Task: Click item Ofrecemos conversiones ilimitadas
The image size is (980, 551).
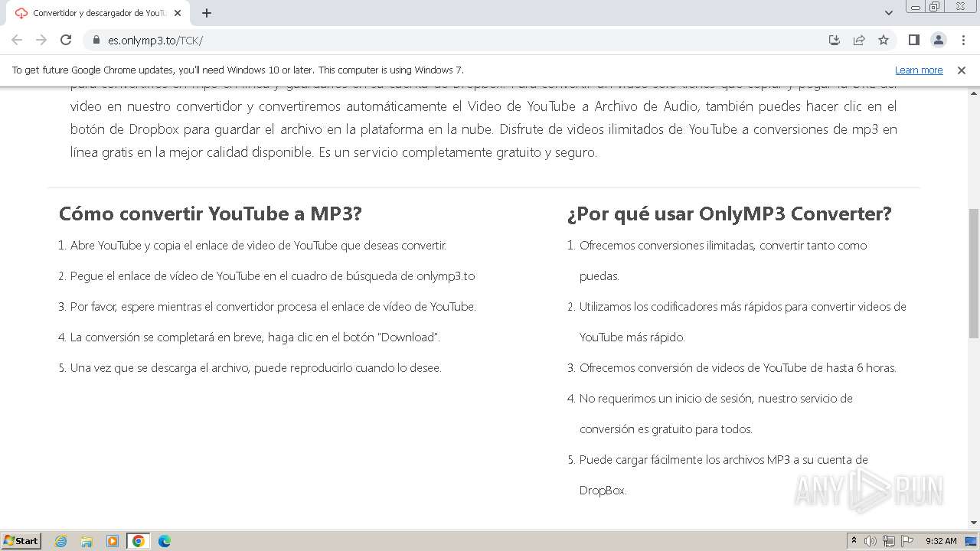Action: pyautogui.click(x=724, y=261)
